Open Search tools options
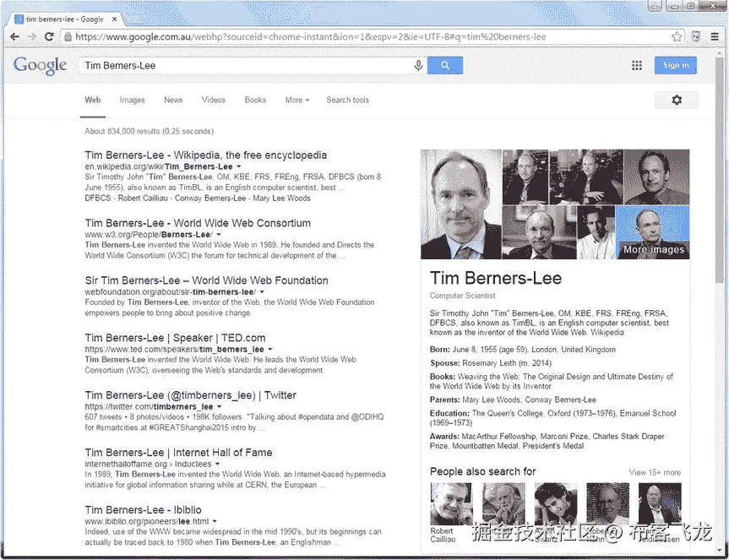The height and width of the screenshot is (560, 729). pos(347,100)
